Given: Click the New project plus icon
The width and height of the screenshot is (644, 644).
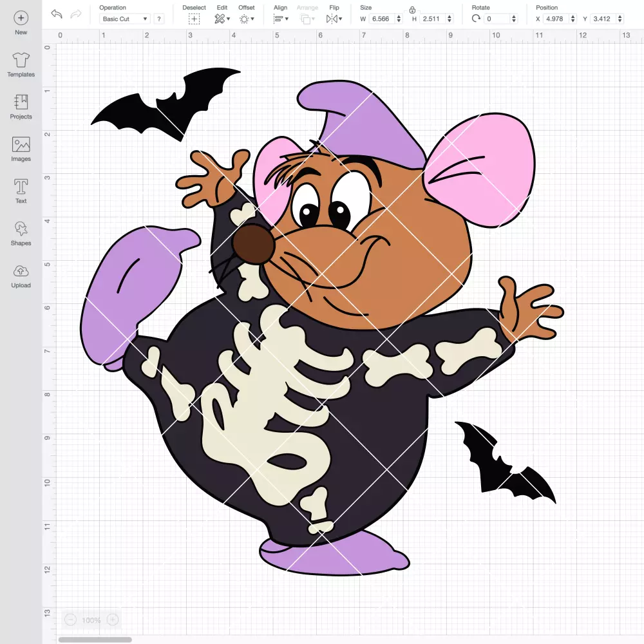Looking at the screenshot, I should 21,18.
